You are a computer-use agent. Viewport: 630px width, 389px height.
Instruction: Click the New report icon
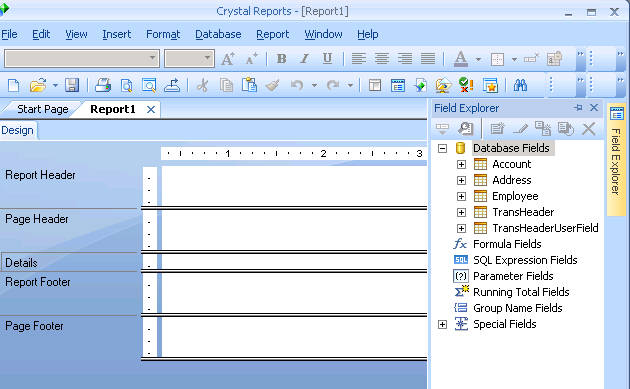13,85
